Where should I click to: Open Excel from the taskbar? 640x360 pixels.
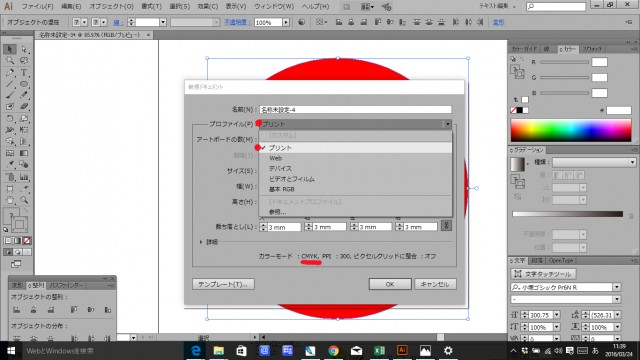pos(379,351)
